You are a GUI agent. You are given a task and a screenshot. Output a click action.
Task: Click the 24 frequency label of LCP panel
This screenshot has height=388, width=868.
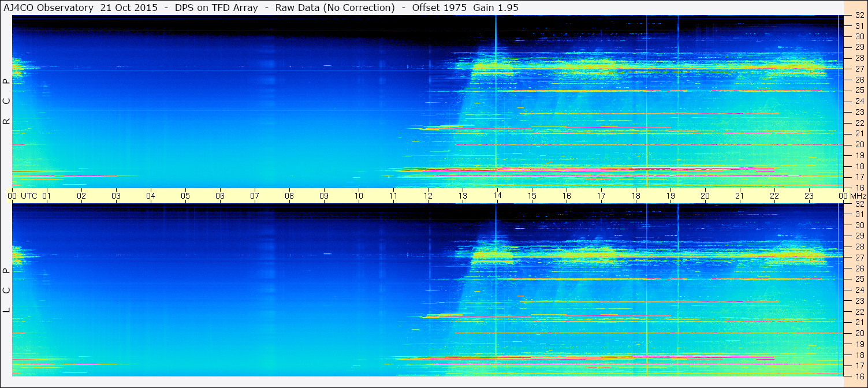pyautogui.click(x=859, y=290)
